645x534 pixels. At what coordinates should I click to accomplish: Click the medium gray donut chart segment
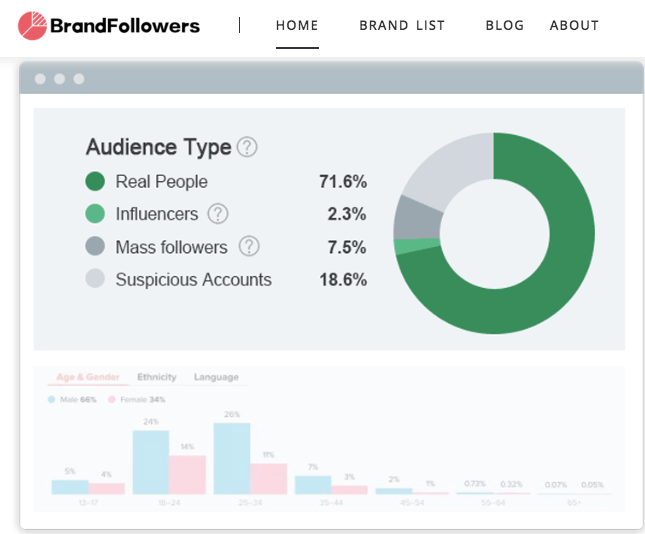pos(416,219)
